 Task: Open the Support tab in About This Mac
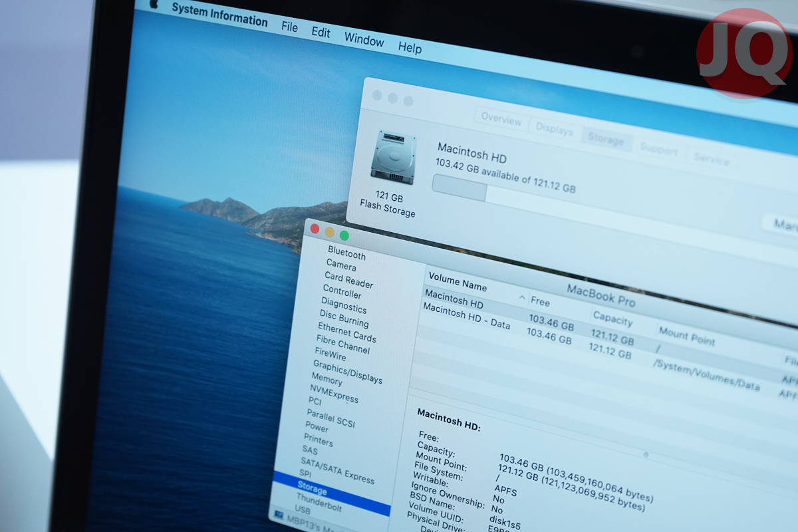click(658, 150)
